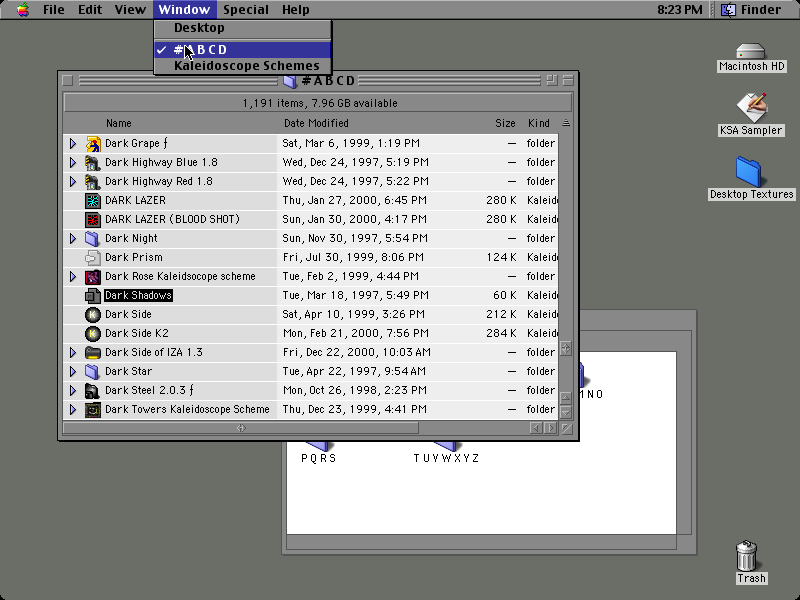Select the Dark Side K2 icon
800x600 pixels.
point(93,333)
